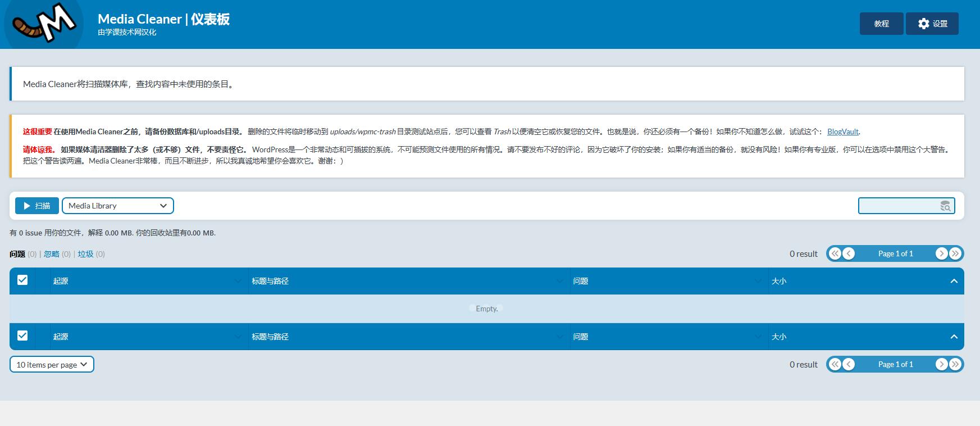Sort by 大小 column using header arrow
The image size is (980, 426).
coord(954,281)
